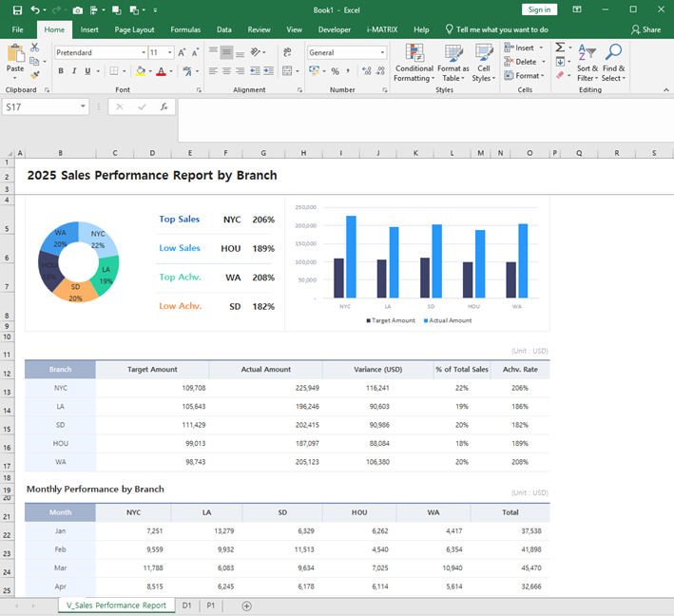Open the Formulas ribbon tab

185,29
